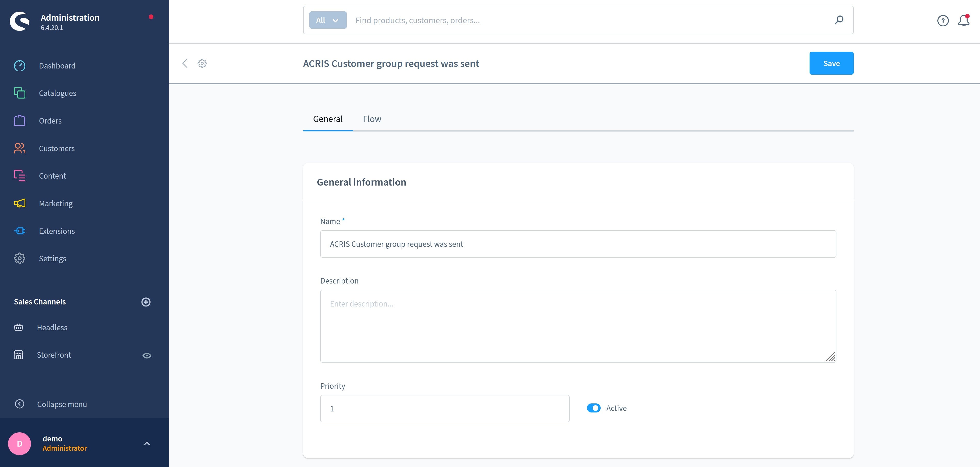This screenshot has height=467, width=980.
Task: Open the All search filter dropdown
Action: (x=327, y=20)
